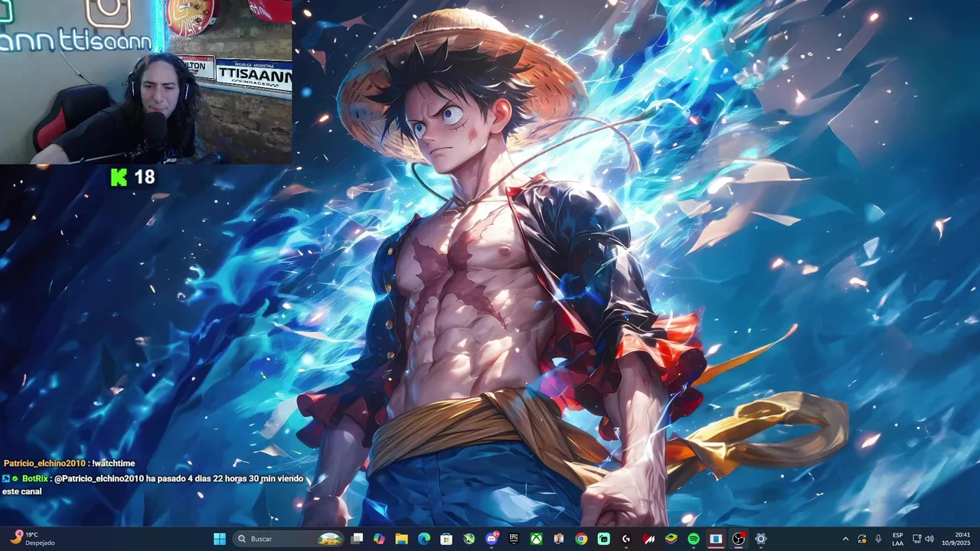Image resolution: width=980 pixels, height=551 pixels.
Task: Launch Google Chrome
Action: click(x=581, y=539)
